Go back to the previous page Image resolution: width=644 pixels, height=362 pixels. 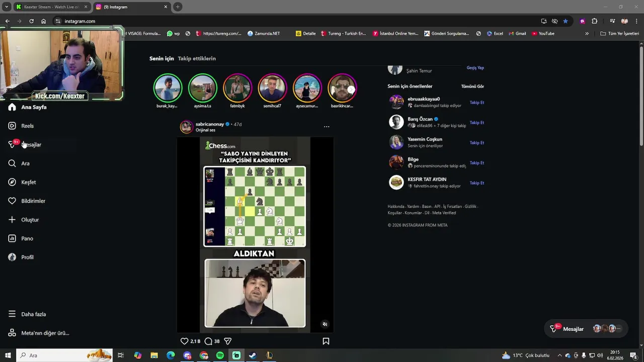pyautogui.click(x=7, y=21)
